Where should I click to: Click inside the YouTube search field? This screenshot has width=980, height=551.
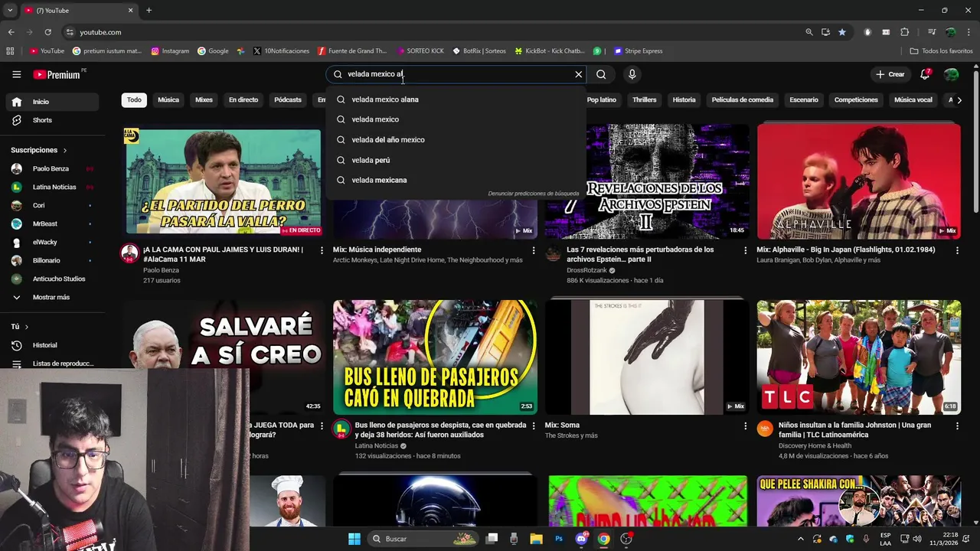[x=458, y=74]
